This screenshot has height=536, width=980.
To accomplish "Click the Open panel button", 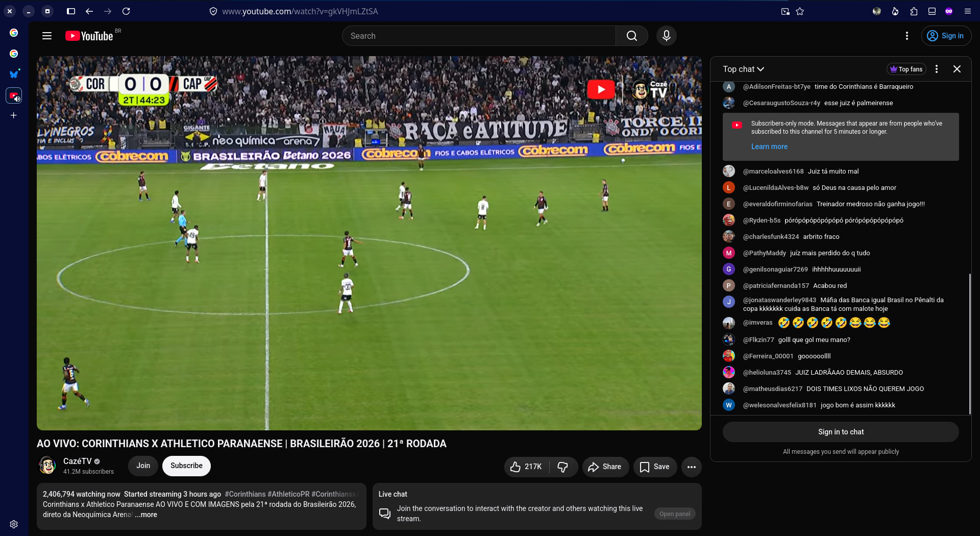I will [675, 514].
